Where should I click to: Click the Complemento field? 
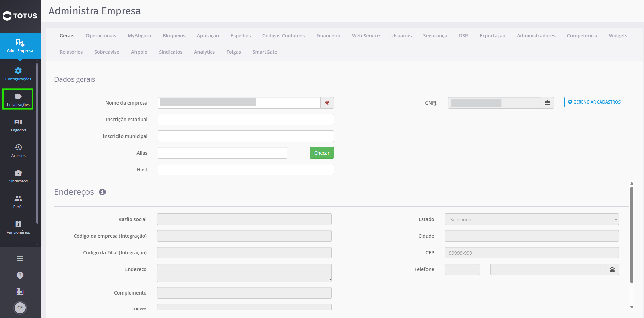click(x=244, y=293)
